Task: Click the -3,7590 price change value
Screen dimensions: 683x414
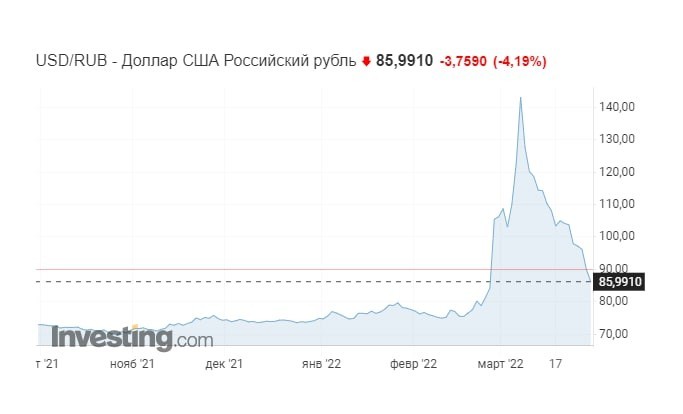Action: pyautogui.click(x=463, y=61)
